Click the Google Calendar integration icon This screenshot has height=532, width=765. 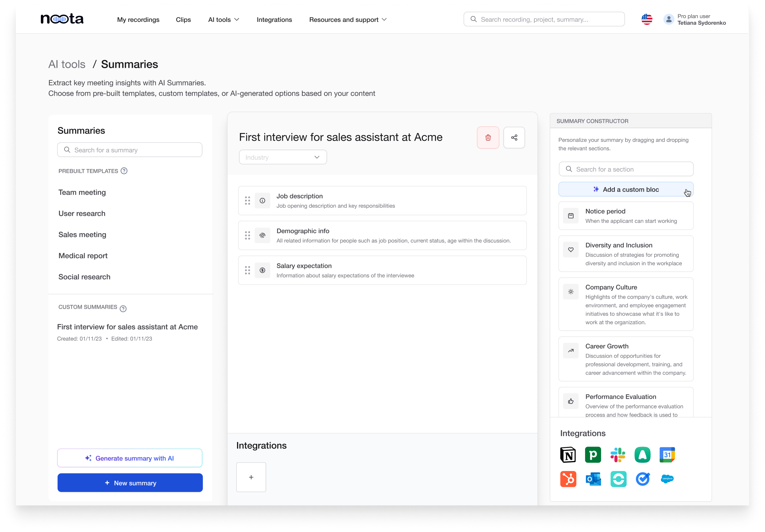667,455
